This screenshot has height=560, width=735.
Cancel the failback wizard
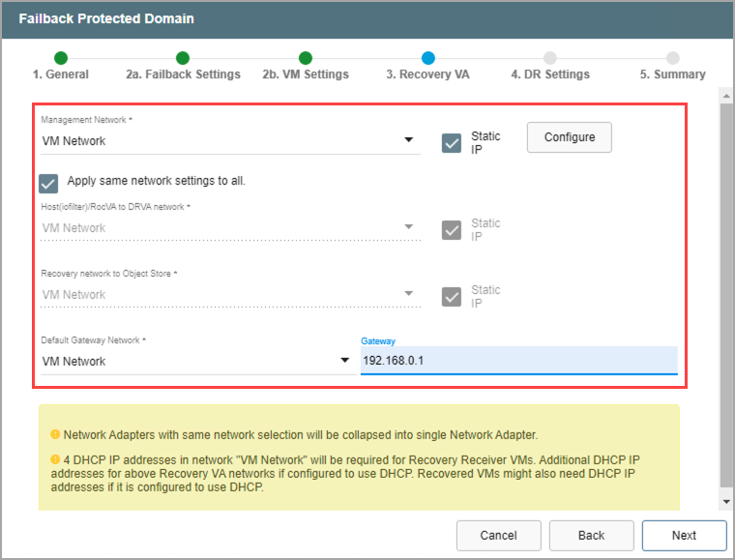[x=498, y=535]
